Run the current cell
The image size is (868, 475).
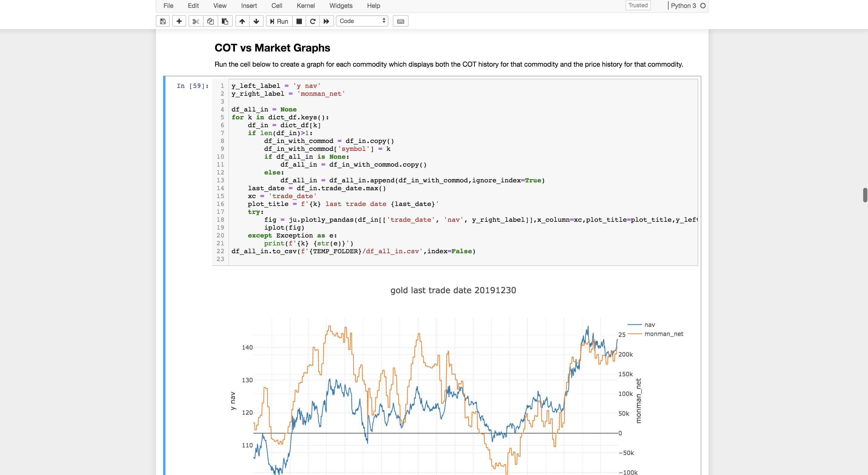click(x=279, y=21)
